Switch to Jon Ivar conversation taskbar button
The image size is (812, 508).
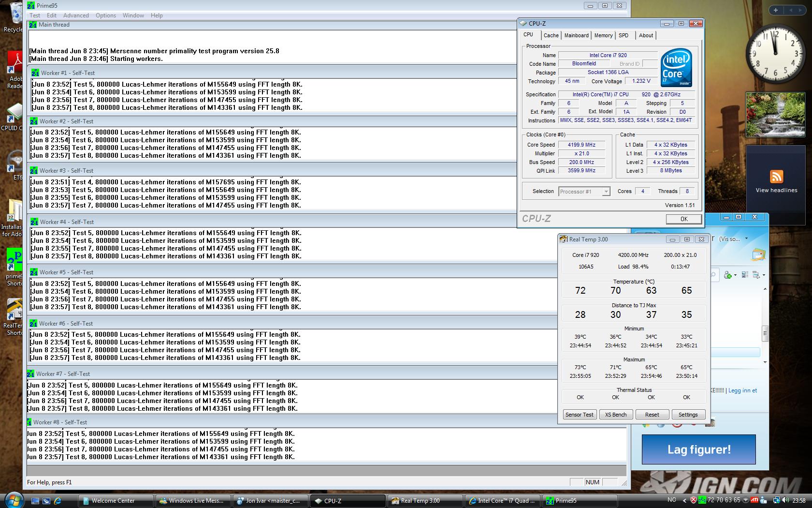(x=270, y=501)
